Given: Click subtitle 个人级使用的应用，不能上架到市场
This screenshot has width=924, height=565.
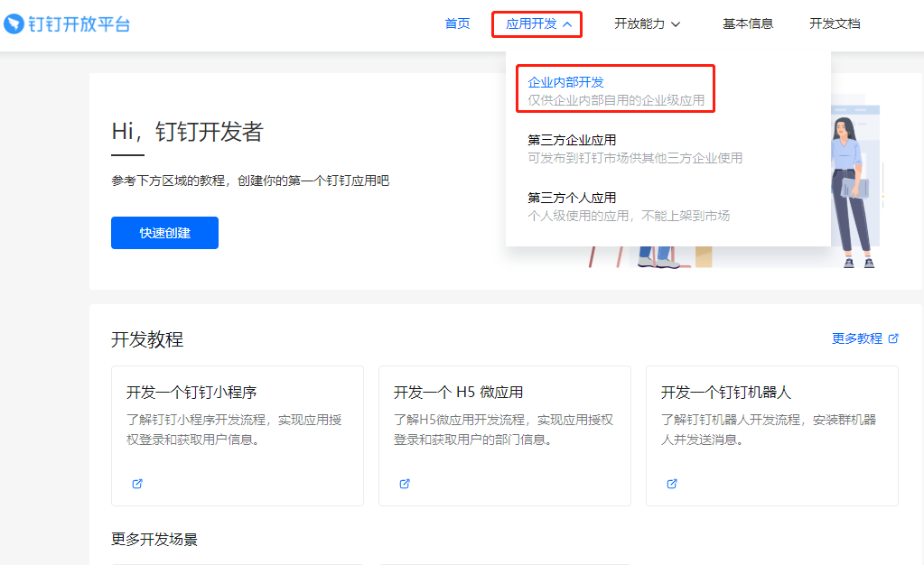Looking at the screenshot, I should [628, 216].
